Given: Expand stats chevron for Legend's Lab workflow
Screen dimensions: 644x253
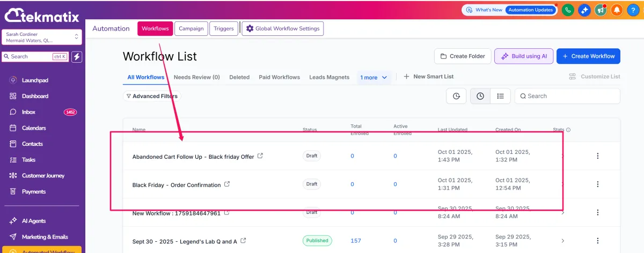Looking at the screenshot, I should coord(562,241).
